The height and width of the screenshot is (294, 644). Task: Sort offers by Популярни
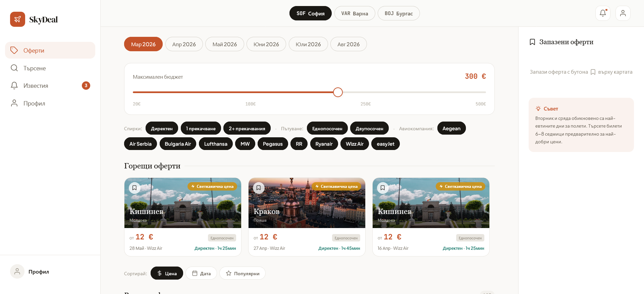click(x=243, y=273)
